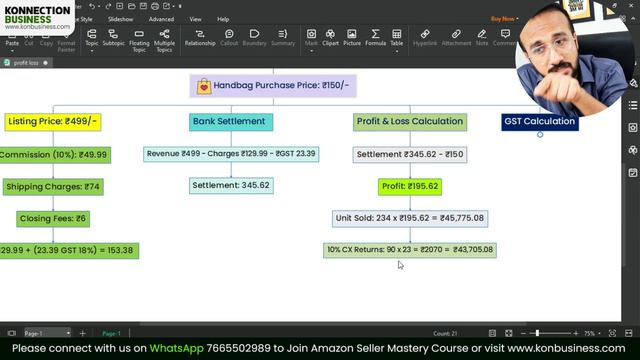
Task: Expand the Table dropdown arrow
Action: tap(396, 51)
